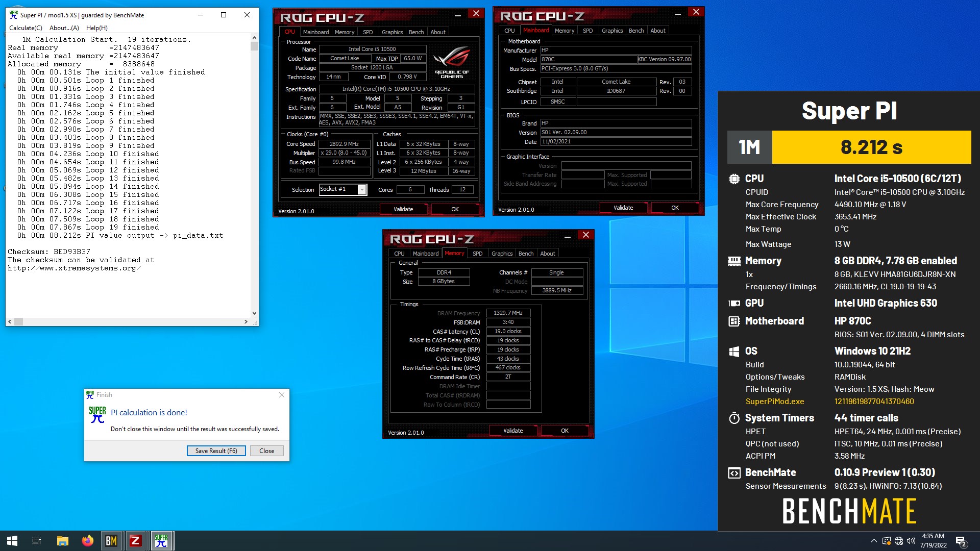Click the DRAM Frequency 1329.7 MHz value
The height and width of the screenshot is (551, 980).
pyautogui.click(x=508, y=313)
